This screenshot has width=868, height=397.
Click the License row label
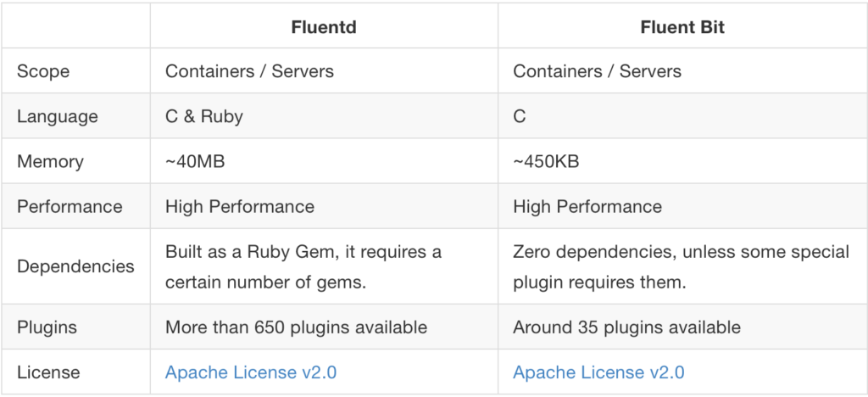coord(48,372)
